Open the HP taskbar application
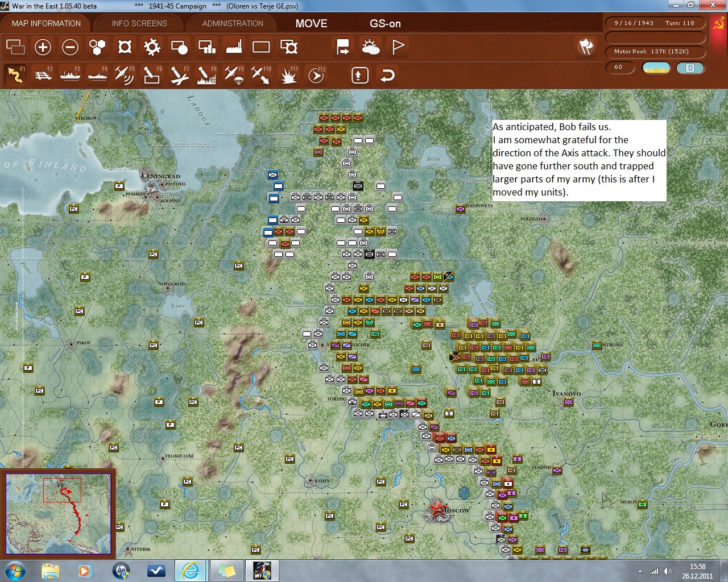This screenshot has width=728, height=582. (121, 571)
